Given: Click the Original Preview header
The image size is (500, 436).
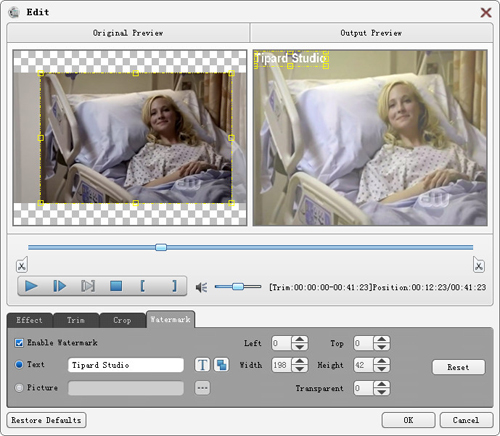Looking at the screenshot, I should [128, 33].
